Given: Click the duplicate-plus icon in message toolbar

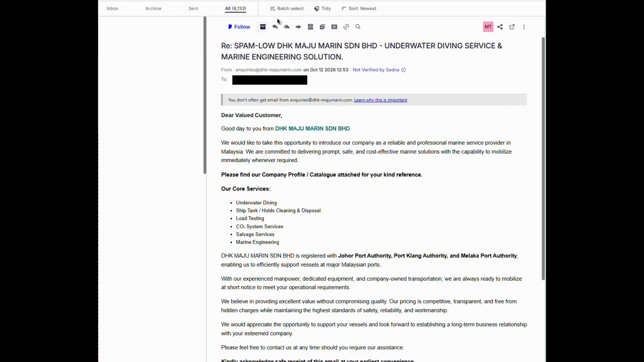Looking at the screenshot, I should [x=322, y=27].
